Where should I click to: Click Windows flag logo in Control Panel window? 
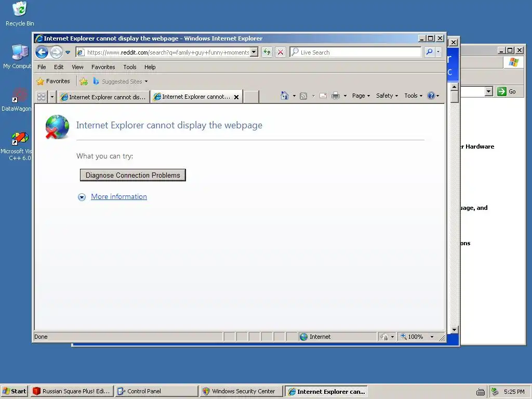(514, 62)
